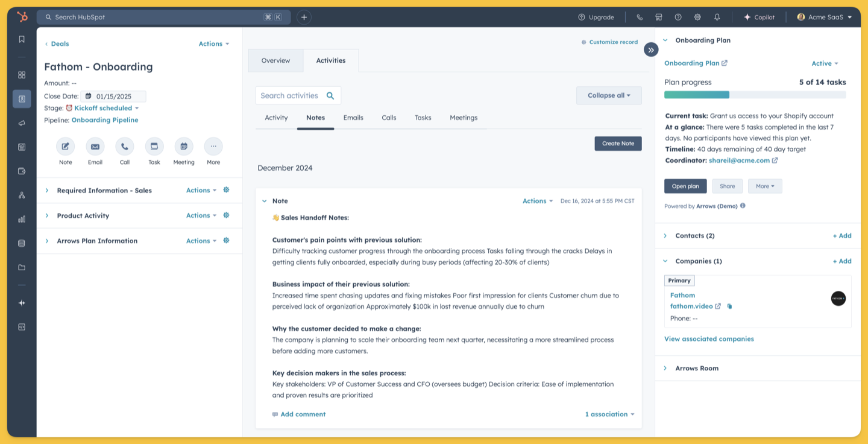Open gear settings for Product Activity card
The height and width of the screenshot is (444, 868).
[226, 215]
